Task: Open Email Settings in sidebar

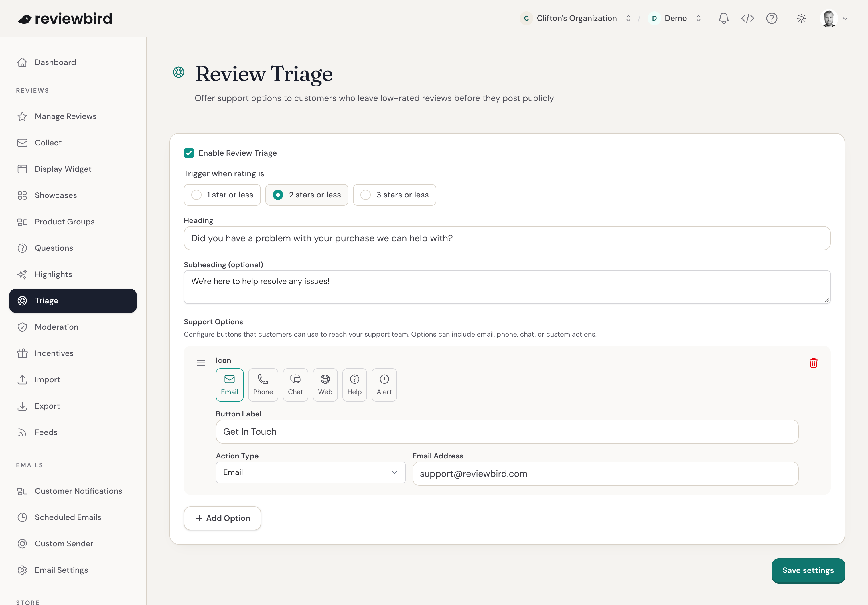Action: tap(73, 570)
